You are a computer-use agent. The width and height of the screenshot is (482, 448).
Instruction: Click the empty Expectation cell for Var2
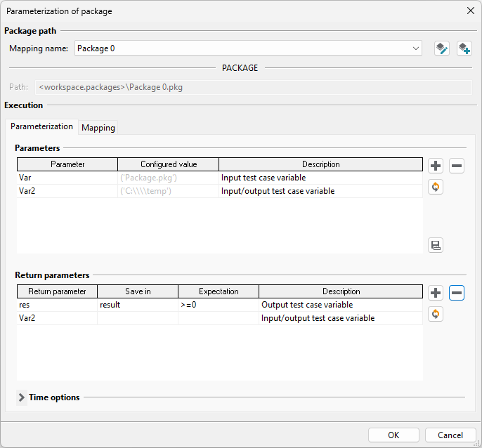pos(219,318)
